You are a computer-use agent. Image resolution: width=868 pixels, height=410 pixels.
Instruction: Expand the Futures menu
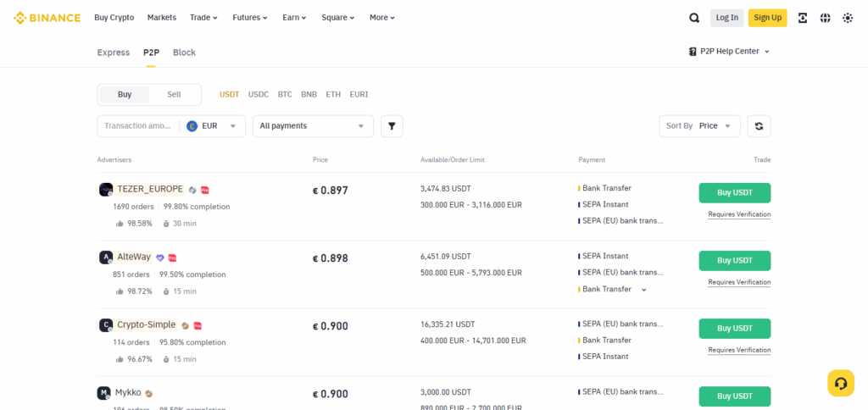[250, 18]
